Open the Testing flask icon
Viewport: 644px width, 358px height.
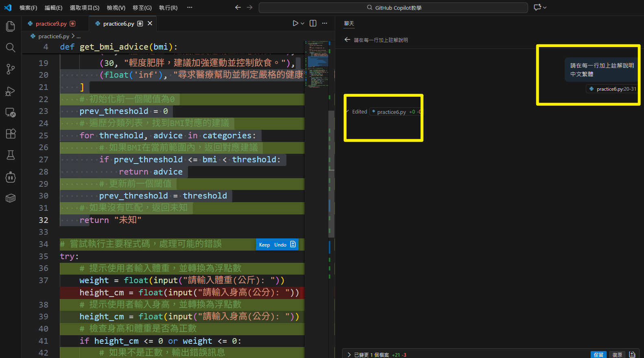tap(11, 155)
